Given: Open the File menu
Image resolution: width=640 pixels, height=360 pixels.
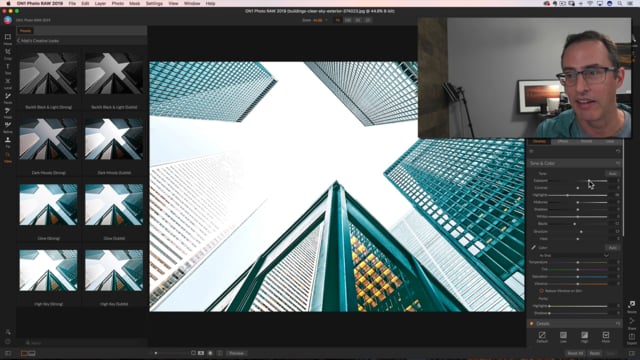Looking at the screenshot, I should pos(72,3).
